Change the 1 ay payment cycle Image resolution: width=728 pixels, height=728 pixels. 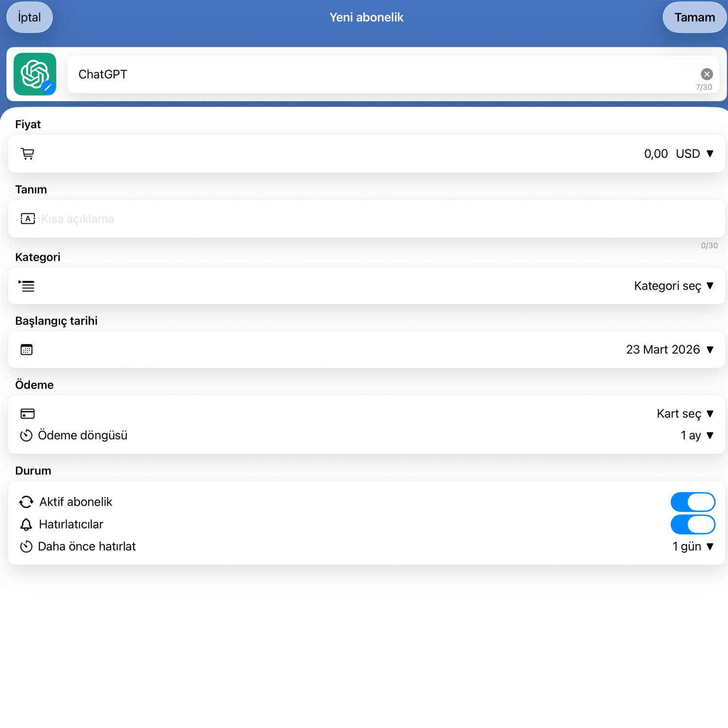[696, 435]
